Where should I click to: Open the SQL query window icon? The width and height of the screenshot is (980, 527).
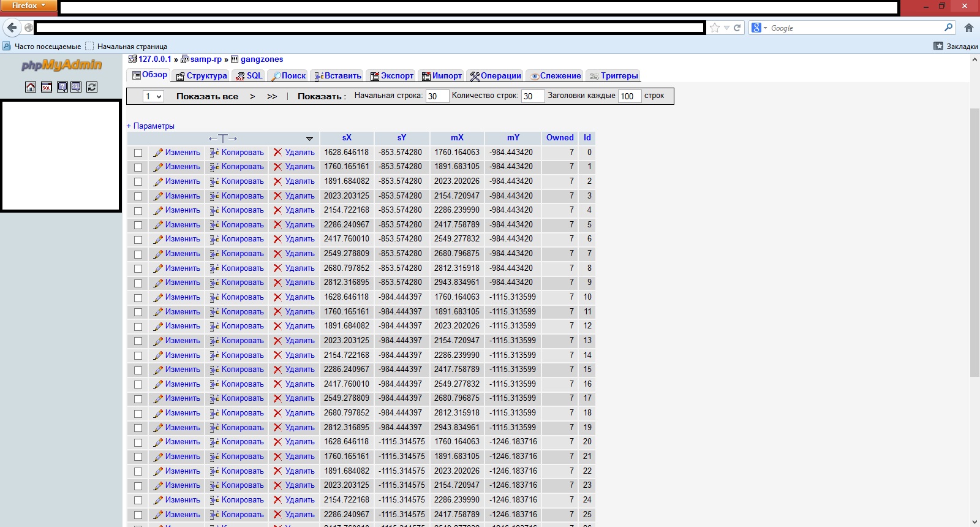47,87
